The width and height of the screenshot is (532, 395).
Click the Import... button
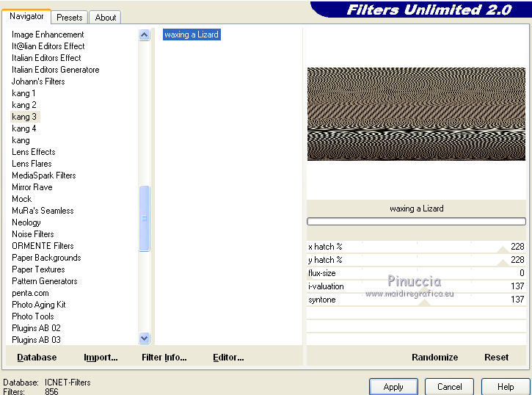pos(101,358)
